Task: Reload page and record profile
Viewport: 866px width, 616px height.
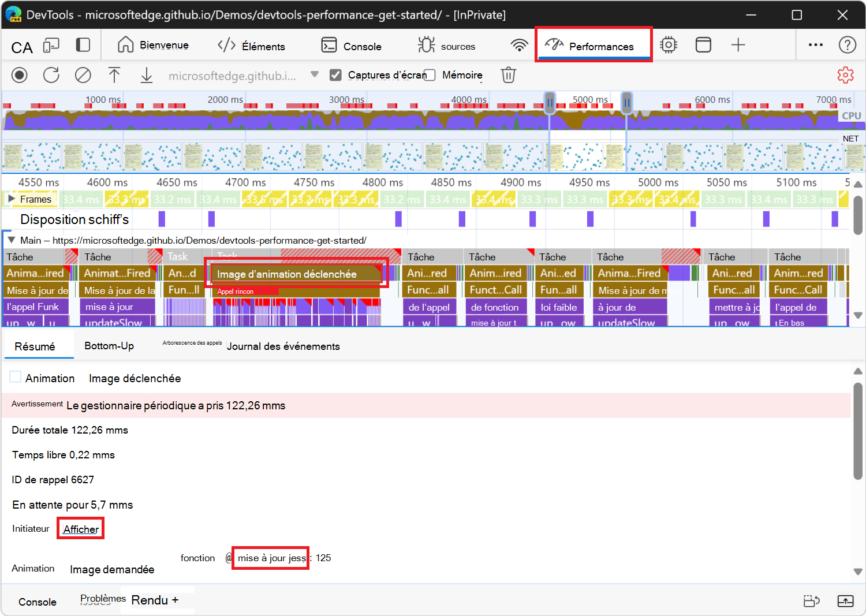Action: click(x=51, y=75)
